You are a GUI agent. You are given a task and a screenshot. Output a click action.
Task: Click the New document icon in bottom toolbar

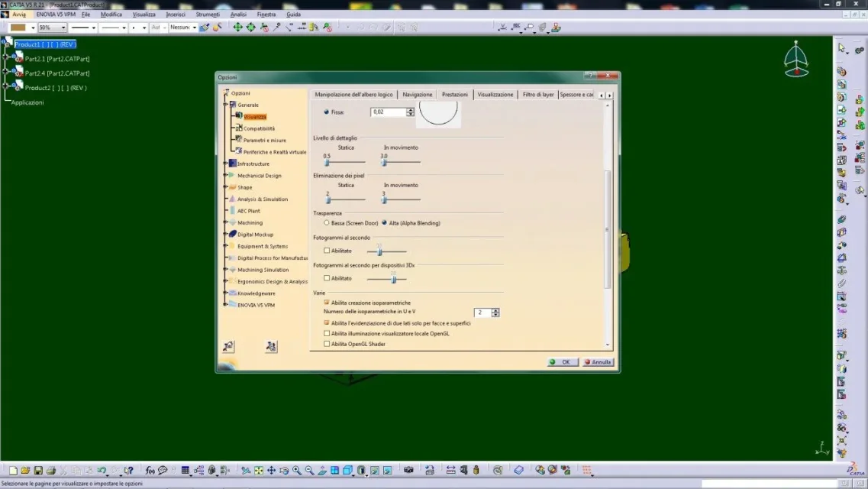click(13, 471)
